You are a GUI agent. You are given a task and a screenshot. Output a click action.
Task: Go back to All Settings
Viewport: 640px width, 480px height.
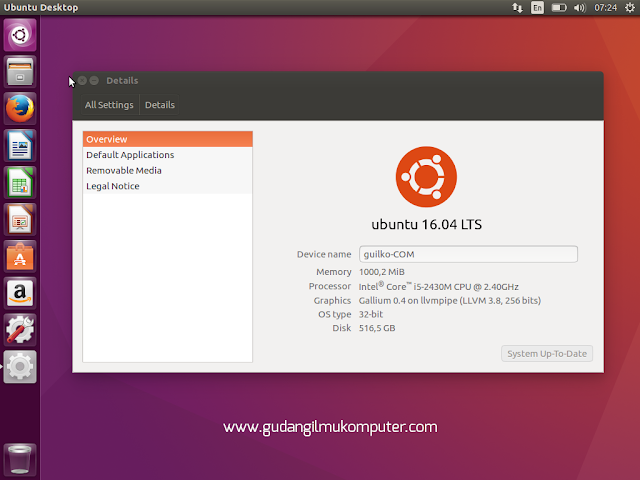pos(109,105)
